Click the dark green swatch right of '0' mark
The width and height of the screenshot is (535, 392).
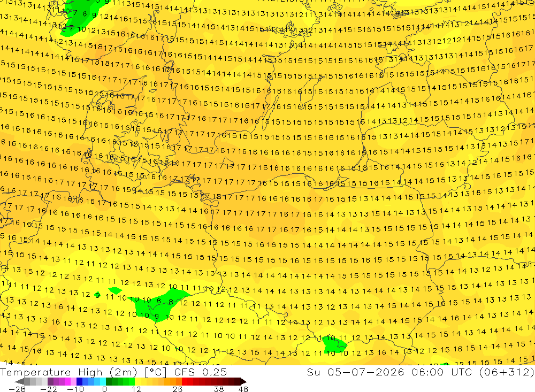tap(109, 381)
